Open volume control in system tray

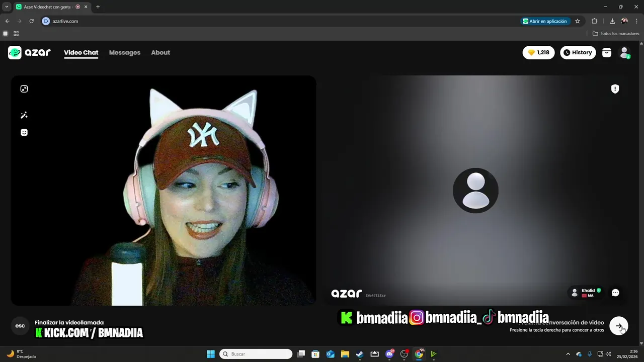(x=609, y=354)
